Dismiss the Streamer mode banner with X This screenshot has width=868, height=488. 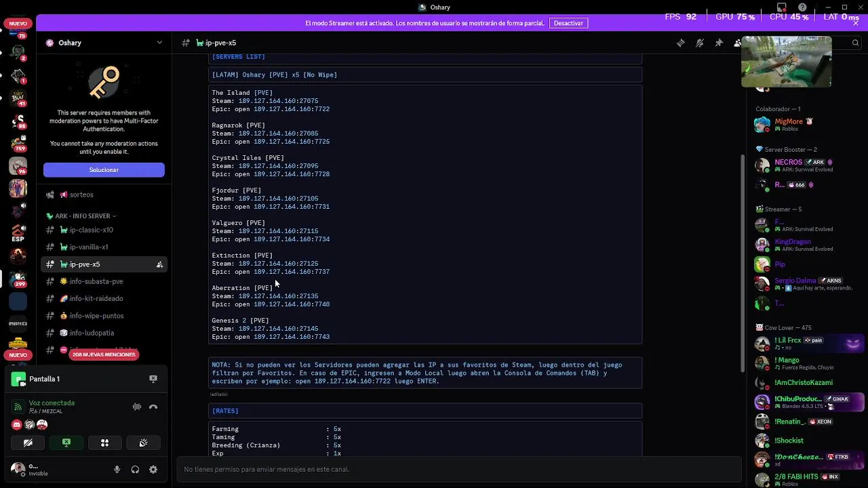(x=856, y=23)
